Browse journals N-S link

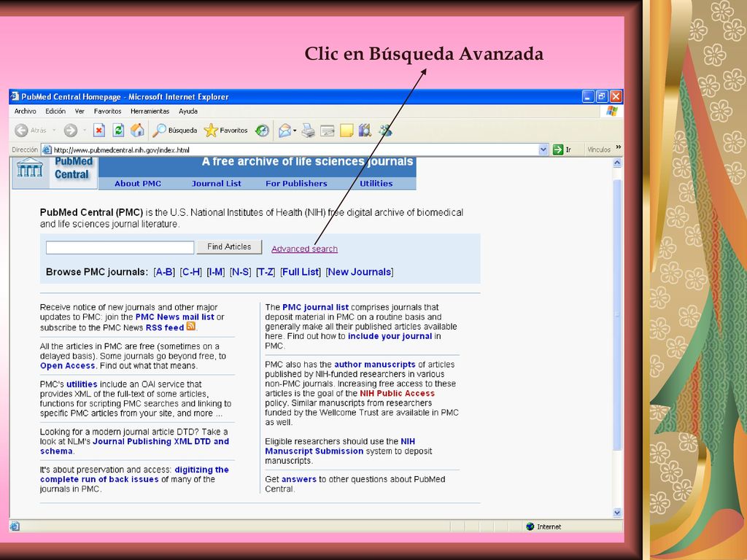pos(241,272)
